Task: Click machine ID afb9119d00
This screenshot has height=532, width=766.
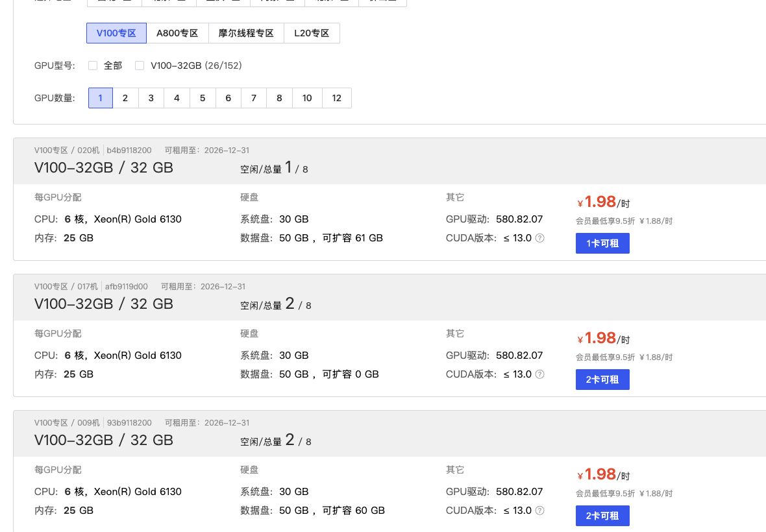Action: coord(127,287)
